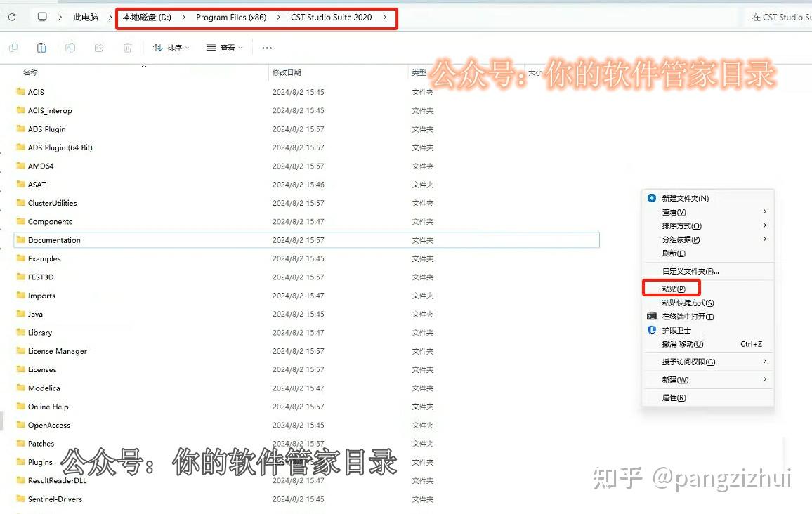Screen dimensions: 812x514
Task: Select the Online Help folder
Action: tap(48, 407)
